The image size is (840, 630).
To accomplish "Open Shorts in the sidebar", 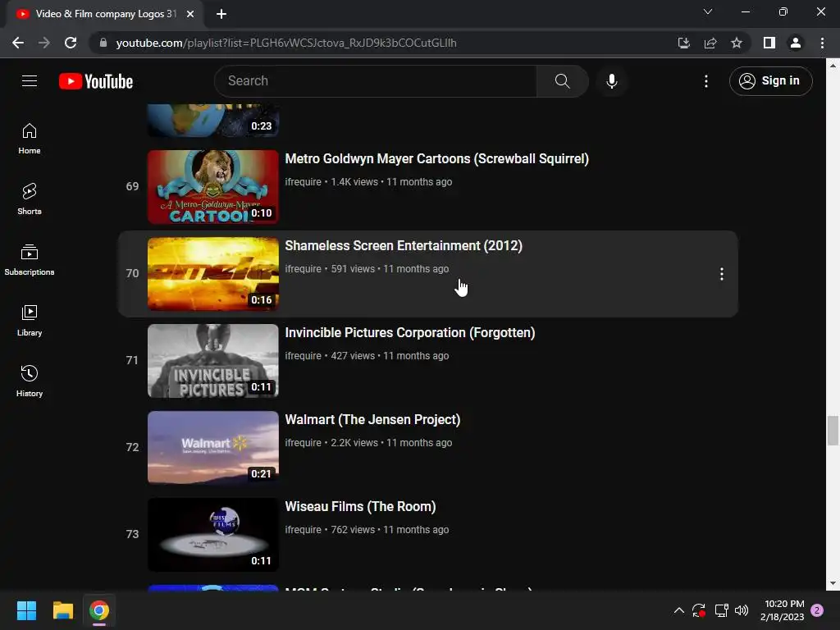I will pyautogui.click(x=30, y=199).
